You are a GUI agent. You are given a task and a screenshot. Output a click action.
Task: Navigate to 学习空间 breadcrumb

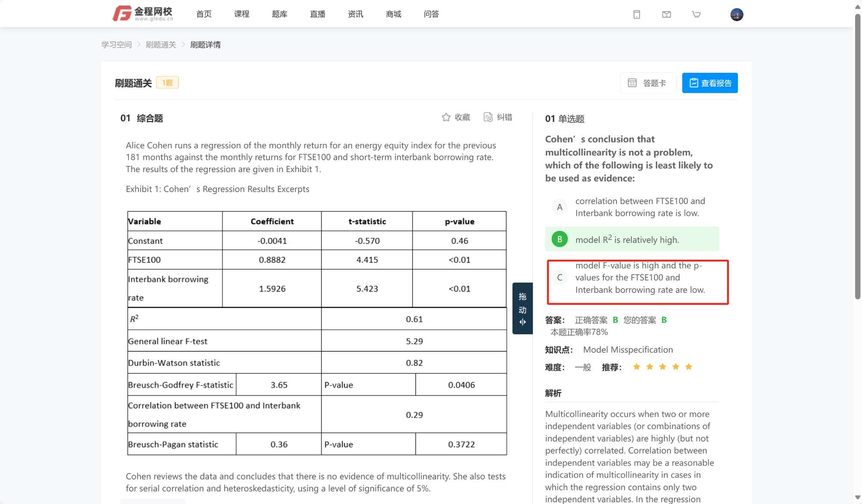tap(116, 45)
